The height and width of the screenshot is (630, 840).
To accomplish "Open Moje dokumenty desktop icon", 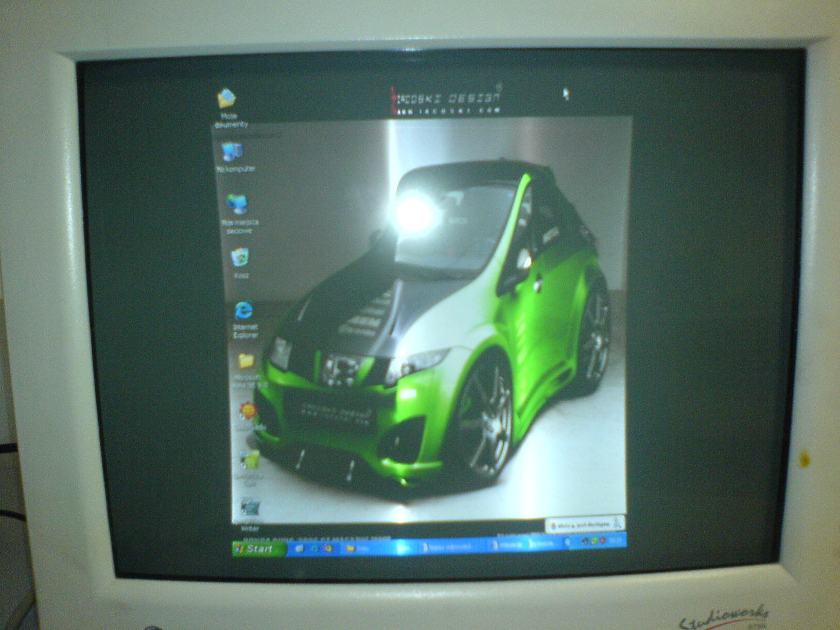I will pyautogui.click(x=228, y=108).
